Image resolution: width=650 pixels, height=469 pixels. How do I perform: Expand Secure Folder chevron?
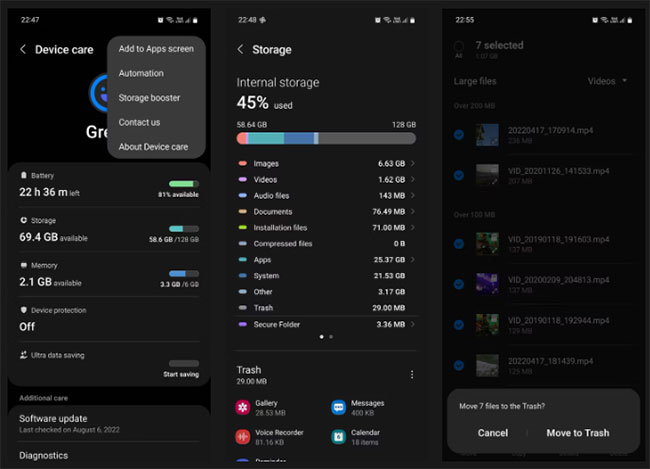(412, 324)
